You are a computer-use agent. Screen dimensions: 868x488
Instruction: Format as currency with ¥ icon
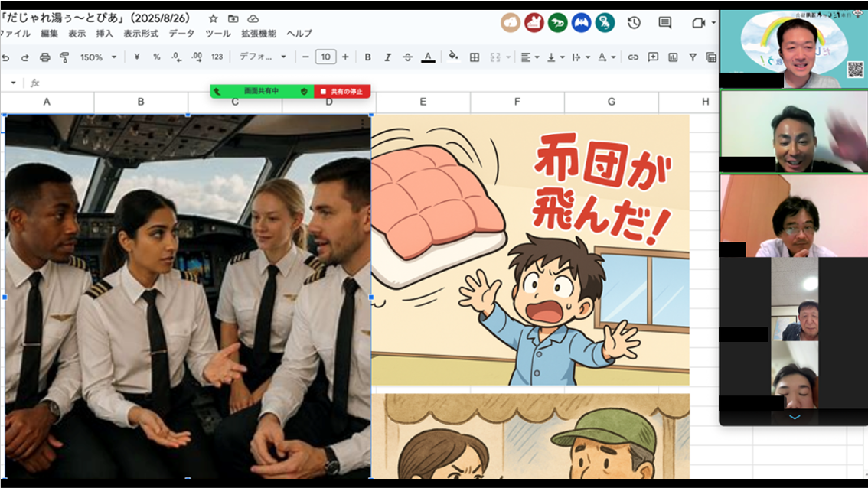tap(137, 57)
